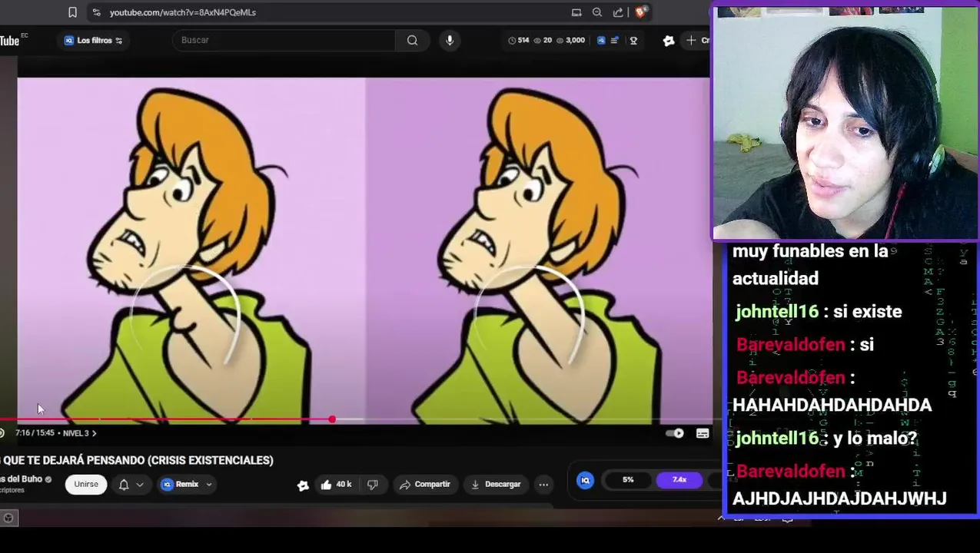Viewport: 980px width, 553px height.
Task: Open the notification bell dropdown
Action: click(130, 485)
